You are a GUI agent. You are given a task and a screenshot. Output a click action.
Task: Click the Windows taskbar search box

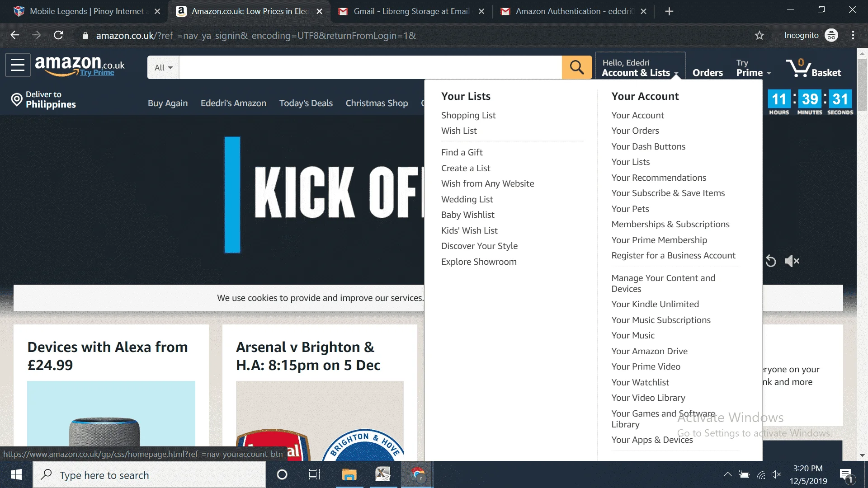[149, 474]
